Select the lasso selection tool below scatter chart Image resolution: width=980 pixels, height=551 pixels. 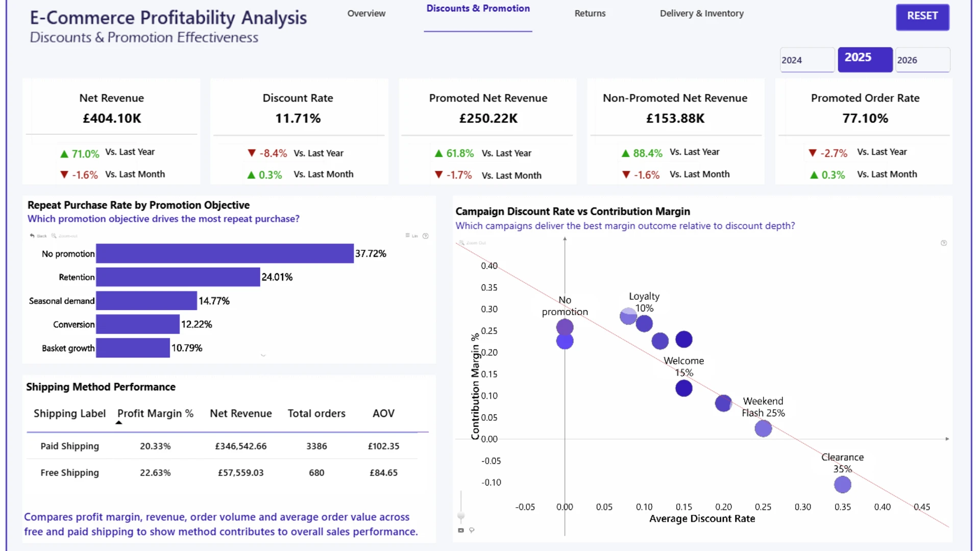pyautogui.click(x=472, y=530)
